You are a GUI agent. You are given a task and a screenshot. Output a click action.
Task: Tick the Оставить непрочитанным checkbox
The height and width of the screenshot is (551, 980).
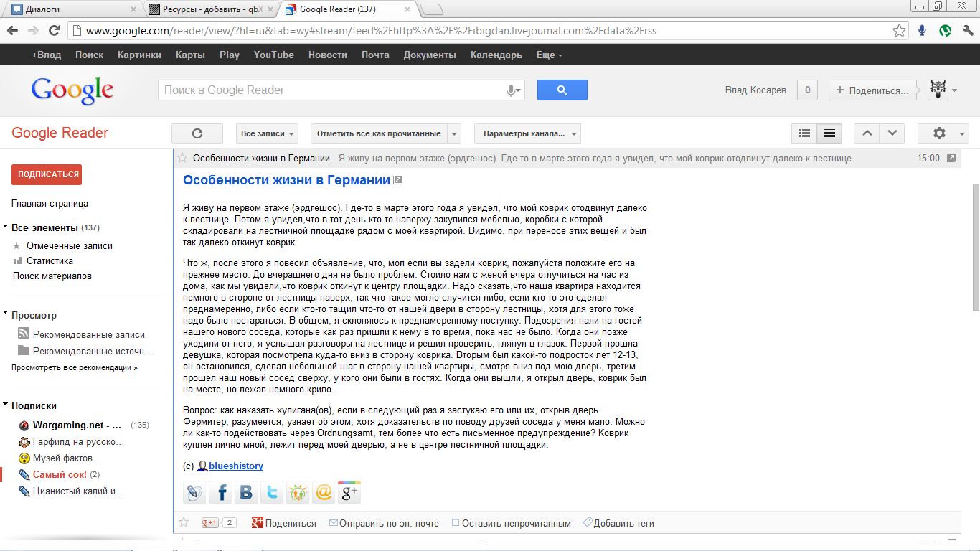[x=456, y=523]
